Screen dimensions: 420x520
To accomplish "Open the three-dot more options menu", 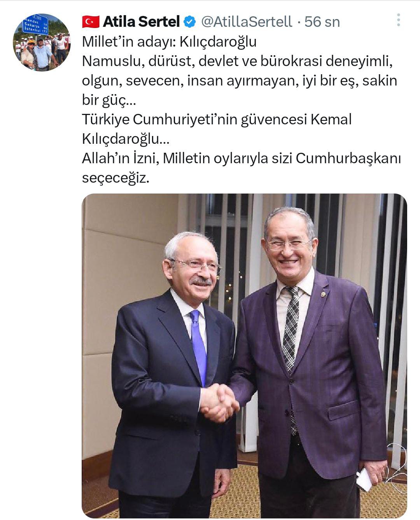I will click(398, 20).
